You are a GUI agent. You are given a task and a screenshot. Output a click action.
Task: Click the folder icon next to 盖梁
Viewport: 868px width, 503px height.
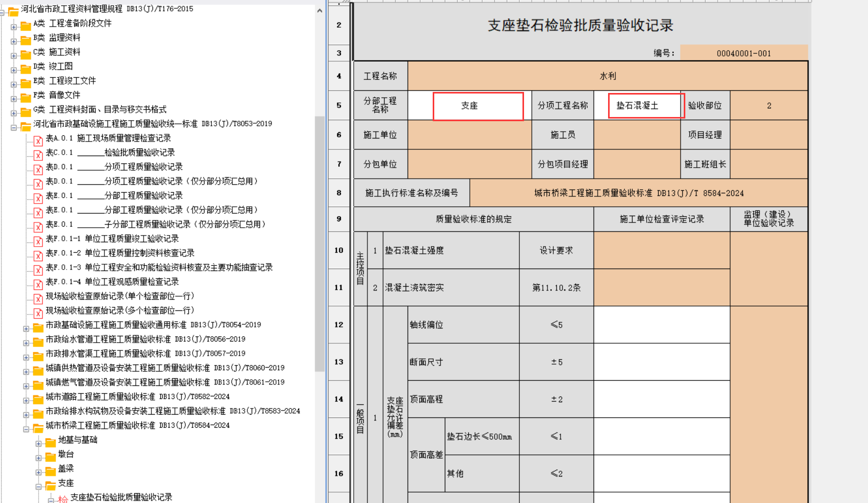click(x=51, y=471)
